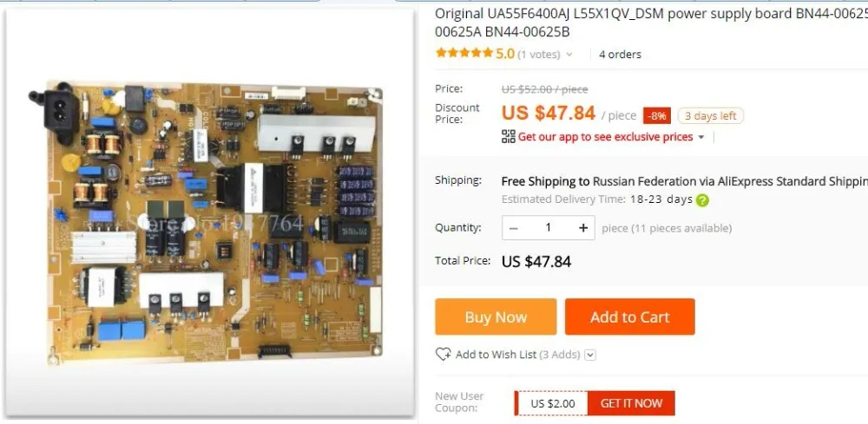The image size is (868, 424).
Task: Expand the votes rating dropdown arrow
Action: (569, 55)
